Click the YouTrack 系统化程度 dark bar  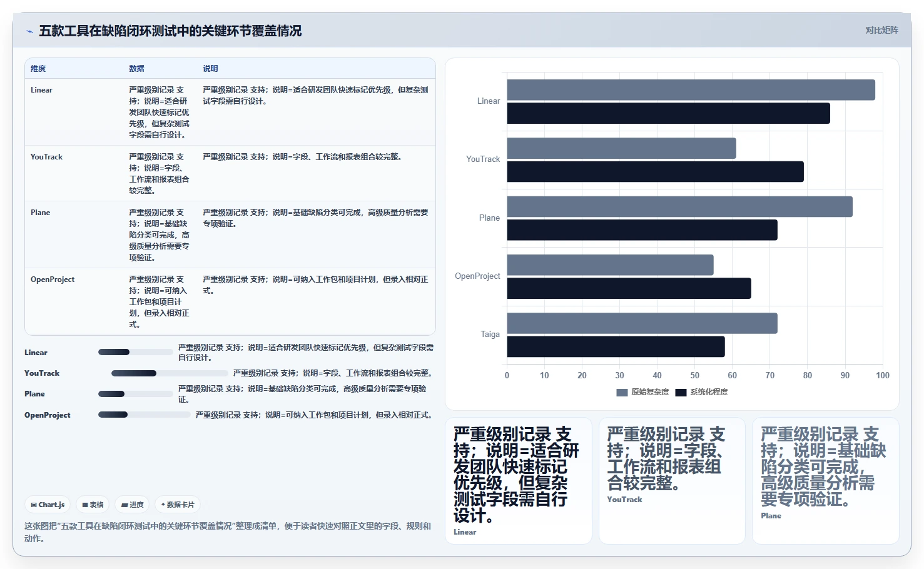(x=655, y=172)
